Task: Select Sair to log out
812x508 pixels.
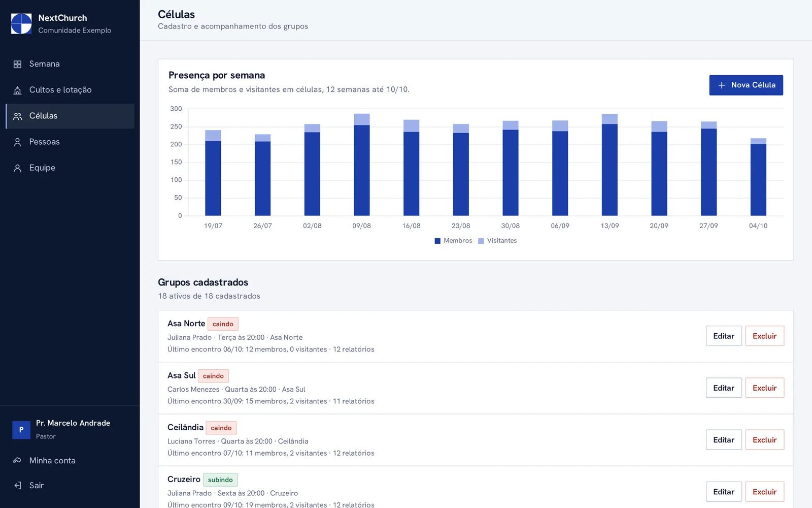Action: tap(70, 486)
